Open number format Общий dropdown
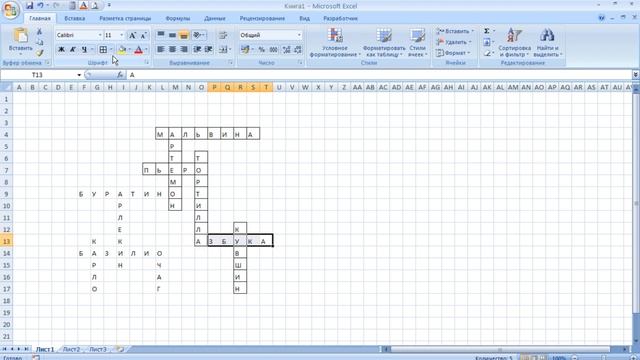 299,35
